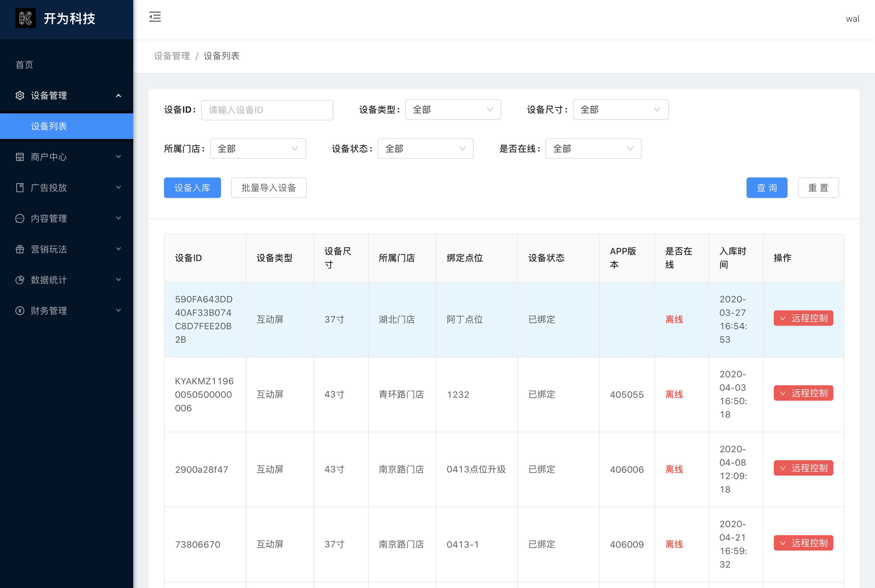Select 设备列表 in the sidebar

[66, 126]
